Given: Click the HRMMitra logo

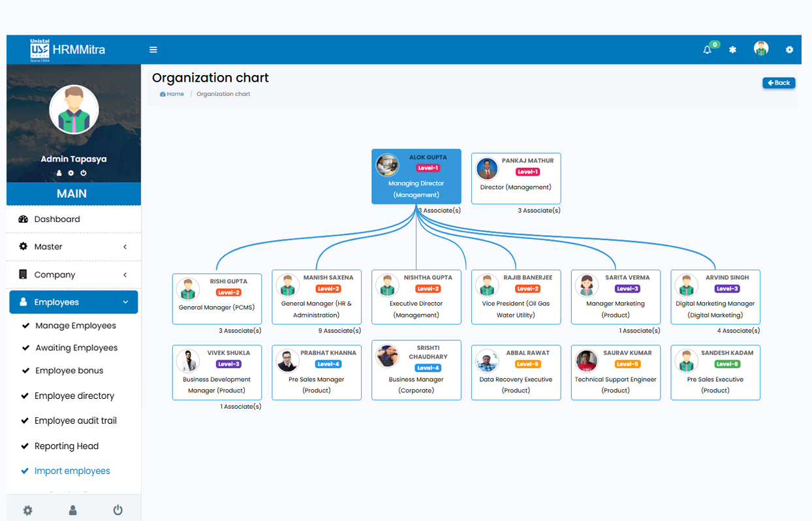Looking at the screenshot, I should point(67,50).
